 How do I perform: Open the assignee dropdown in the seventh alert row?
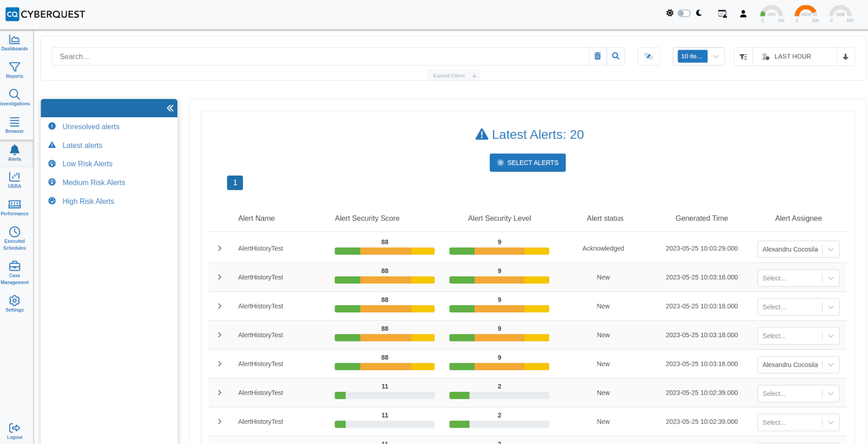pos(798,422)
